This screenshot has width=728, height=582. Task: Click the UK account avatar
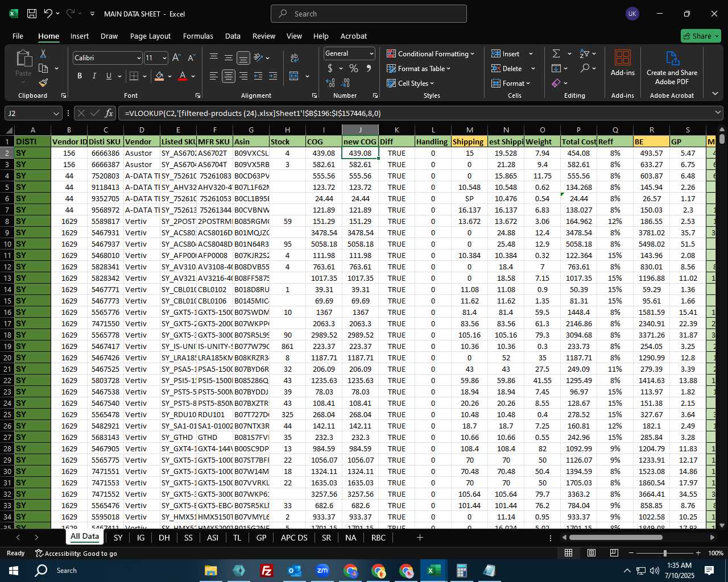(632, 14)
